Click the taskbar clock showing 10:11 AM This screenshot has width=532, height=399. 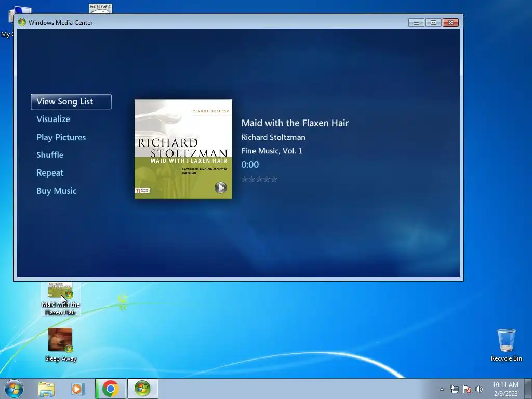pyautogui.click(x=506, y=389)
